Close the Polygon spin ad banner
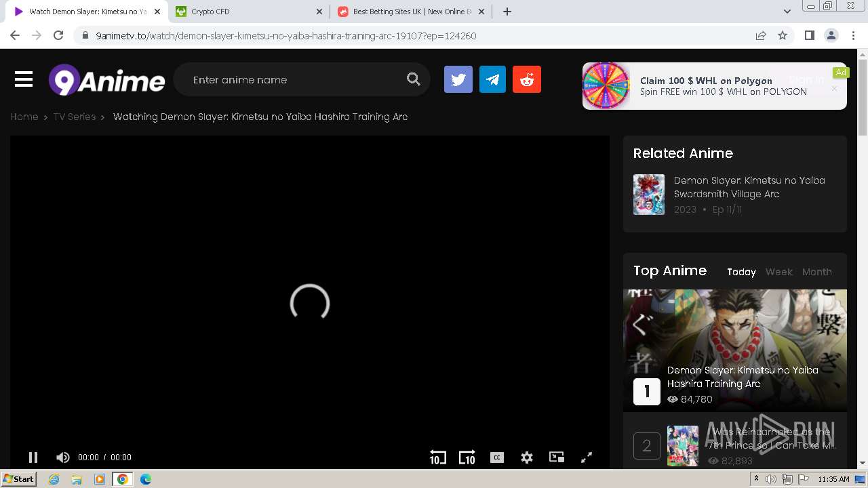The image size is (868, 488). [834, 89]
